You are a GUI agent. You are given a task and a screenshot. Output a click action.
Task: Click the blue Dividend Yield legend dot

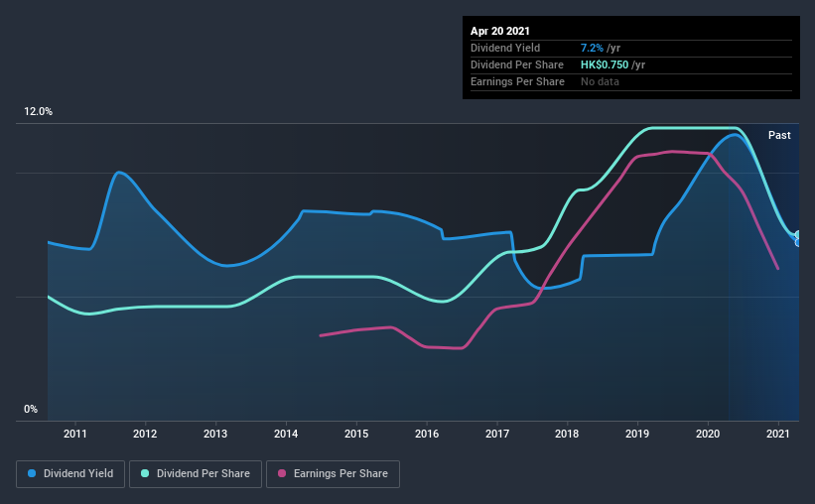32,473
